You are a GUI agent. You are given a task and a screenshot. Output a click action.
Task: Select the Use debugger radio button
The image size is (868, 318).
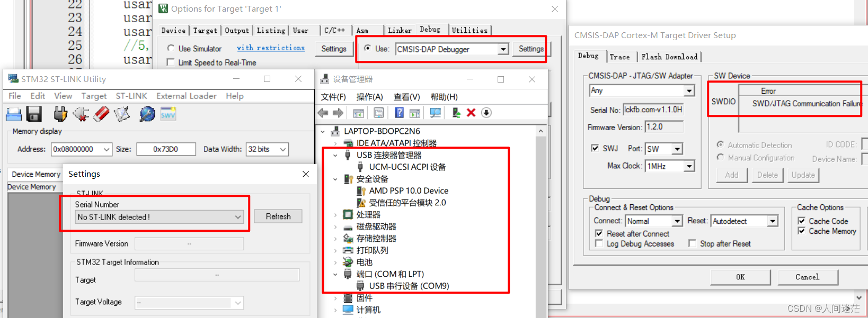click(x=367, y=48)
